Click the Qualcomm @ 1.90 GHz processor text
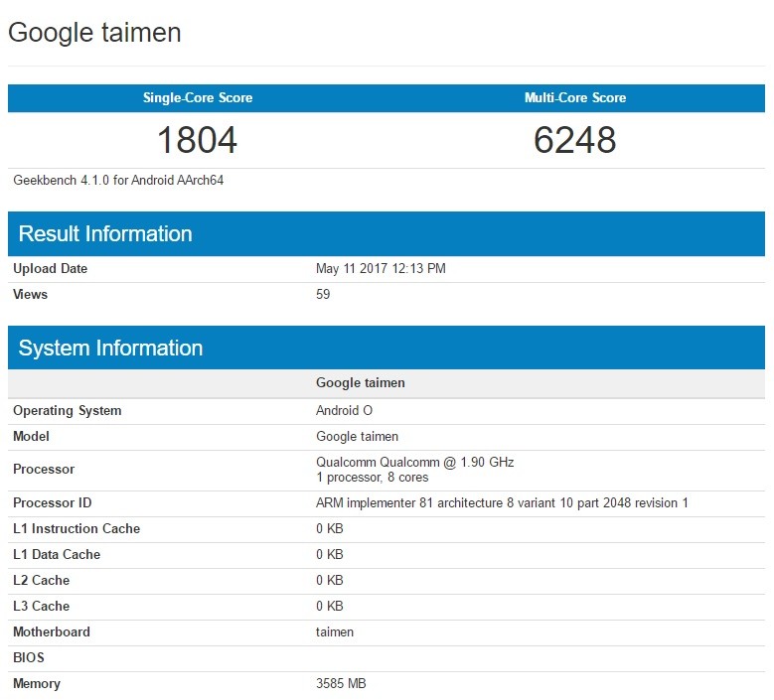The height and width of the screenshot is (700, 774). click(x=414, y=463)
